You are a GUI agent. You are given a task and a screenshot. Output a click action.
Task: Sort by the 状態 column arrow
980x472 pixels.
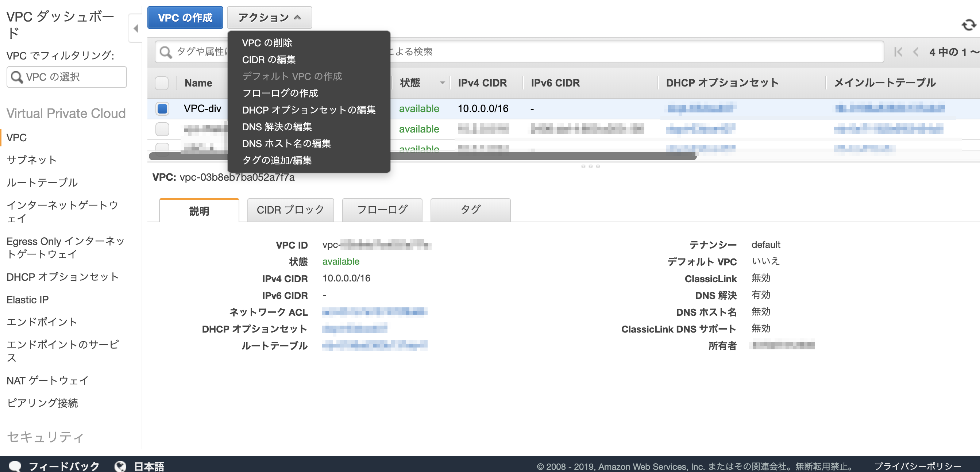click(442, 83)
